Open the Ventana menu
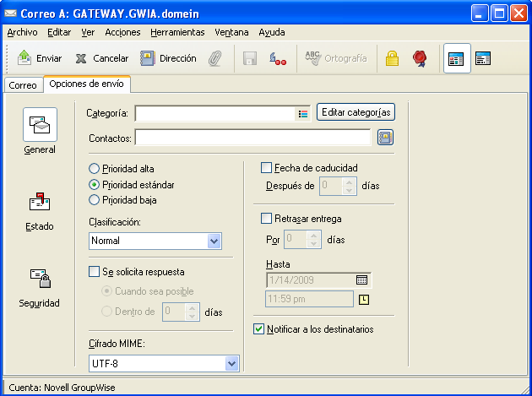532x396 pixels. coord(231,32)
